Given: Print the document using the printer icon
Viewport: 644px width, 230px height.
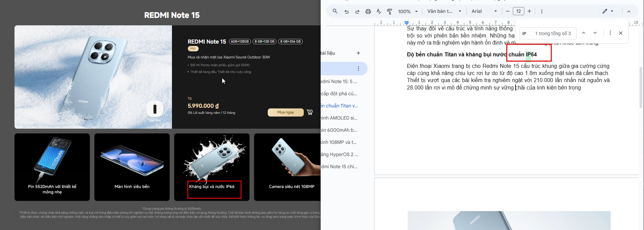Looking at the screenshot, I should pyautogui.click(x=368, y=11).
